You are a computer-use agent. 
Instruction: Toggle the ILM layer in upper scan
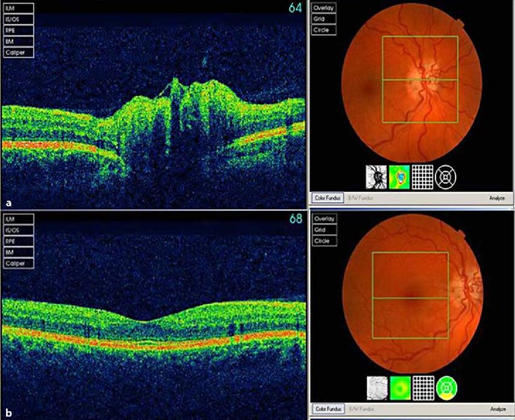click(x=18, y=8)
